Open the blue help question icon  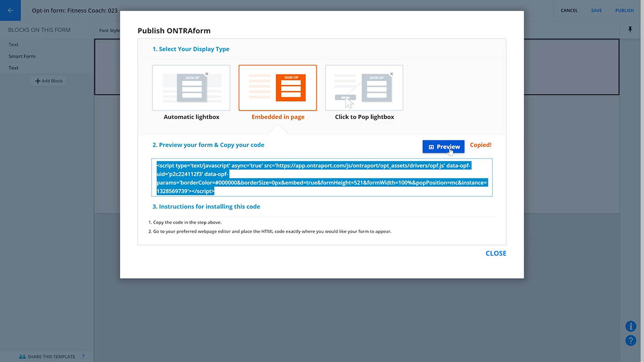point(631,340)
